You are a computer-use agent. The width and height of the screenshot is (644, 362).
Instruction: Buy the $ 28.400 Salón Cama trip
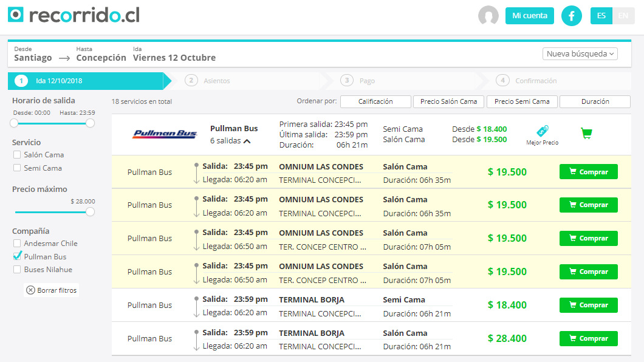coord(588,338)
